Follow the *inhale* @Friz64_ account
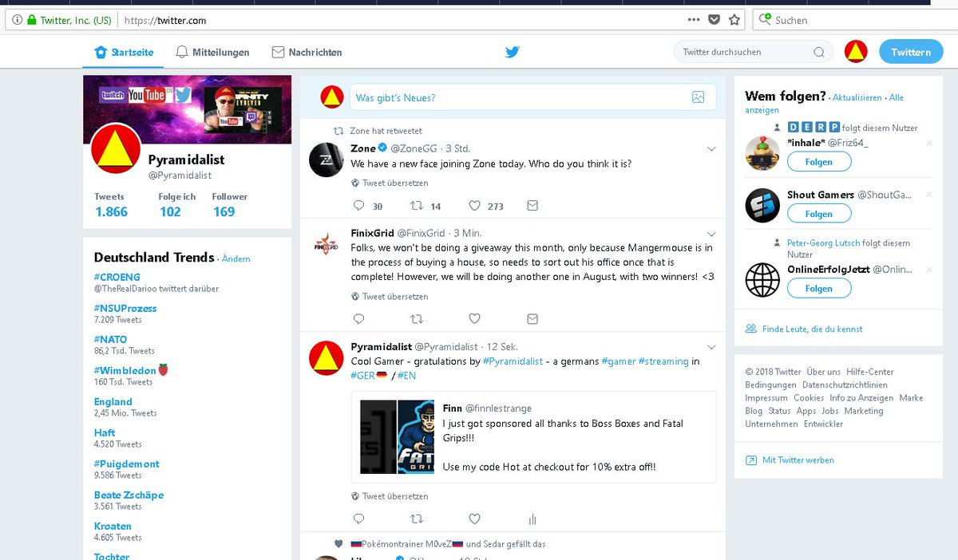 coord(819,162)
